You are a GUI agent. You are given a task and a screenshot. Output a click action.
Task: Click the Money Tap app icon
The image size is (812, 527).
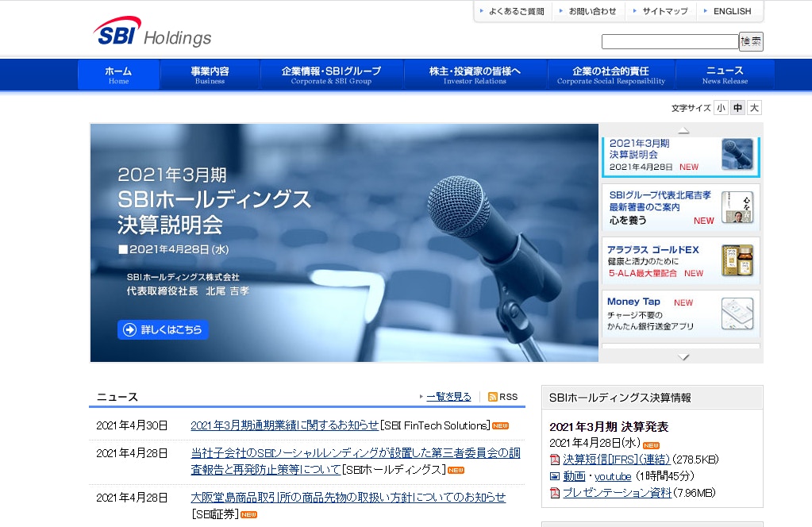point(737,314)
